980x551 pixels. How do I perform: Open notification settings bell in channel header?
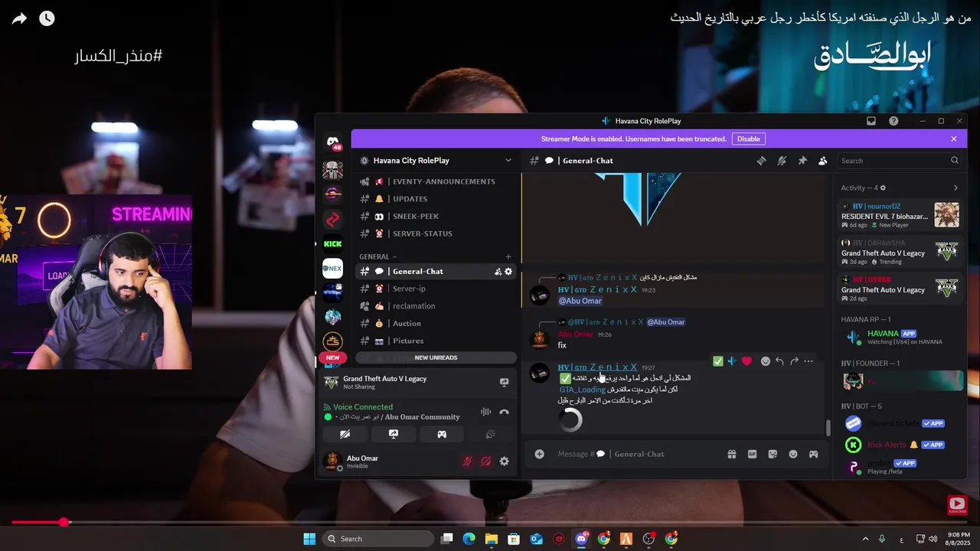[782, 161]
